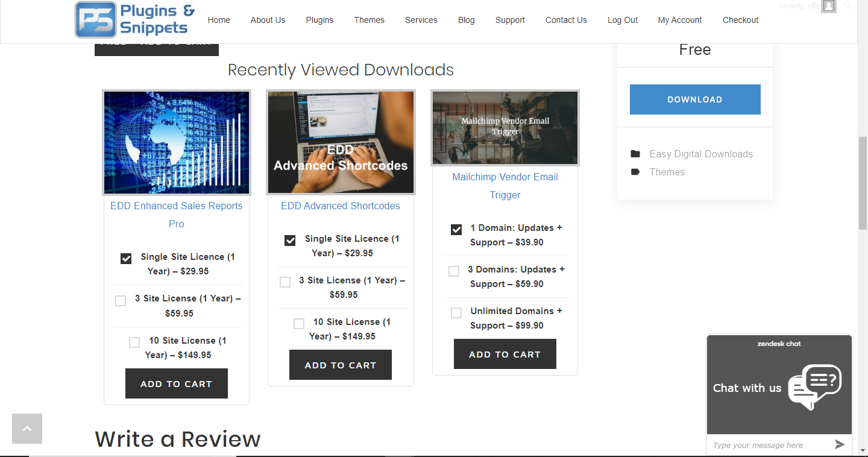Viewport: 868px width, 457px height.
Task: Click the blue Download button
Action: point(695,99)
